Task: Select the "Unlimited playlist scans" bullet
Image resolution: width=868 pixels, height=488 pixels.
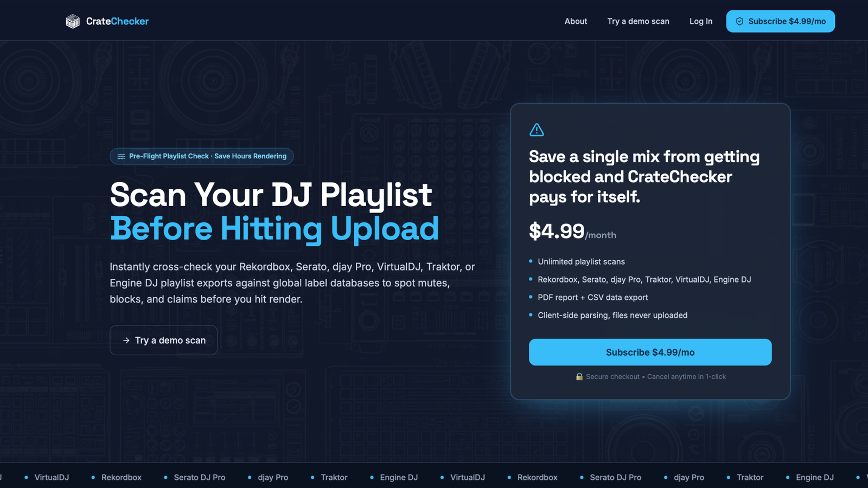Action: coord(581,261)
